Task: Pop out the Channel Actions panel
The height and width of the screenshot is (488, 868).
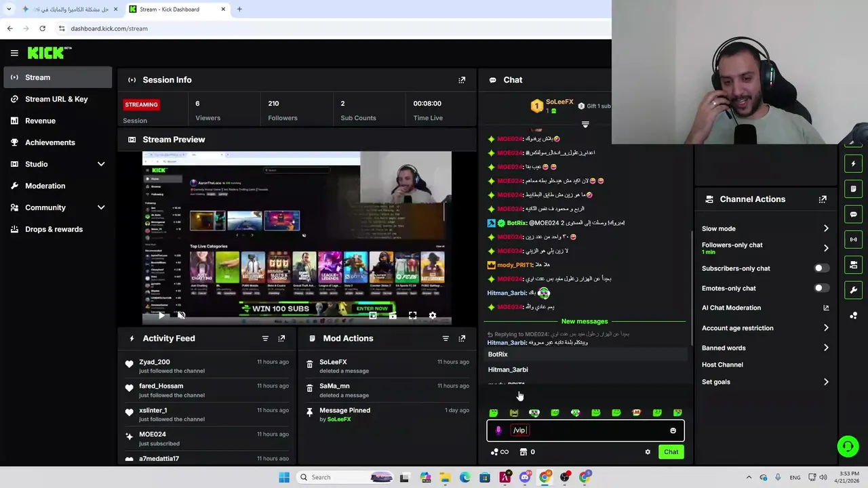Action: [x=823, y=199]
